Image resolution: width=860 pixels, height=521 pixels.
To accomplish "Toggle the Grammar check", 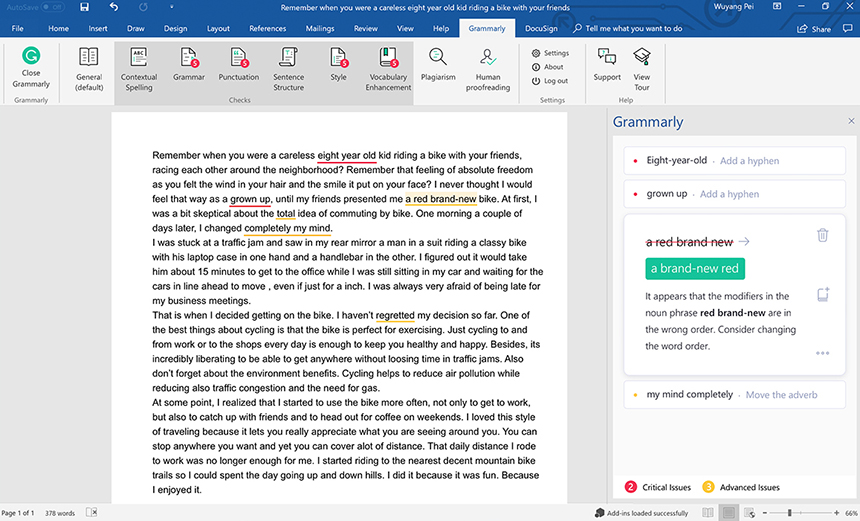I will coord(189,65).
